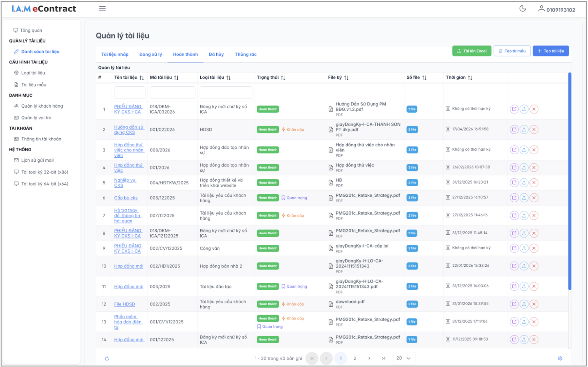Toggle dark mode moon icon
This screenshot has height=367, width=588.
[522, 9]
